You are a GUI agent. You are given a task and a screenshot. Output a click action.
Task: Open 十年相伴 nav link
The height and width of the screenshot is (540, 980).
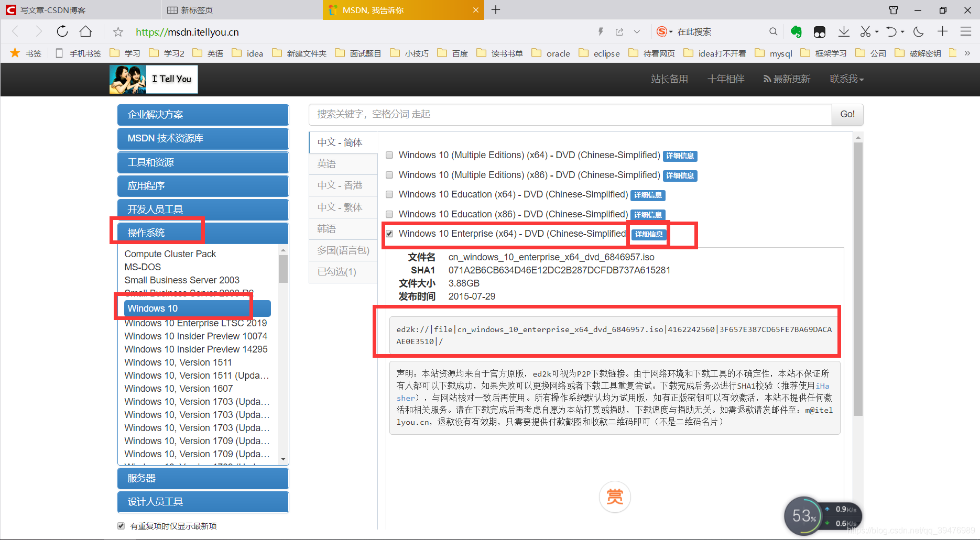[726, 79]
